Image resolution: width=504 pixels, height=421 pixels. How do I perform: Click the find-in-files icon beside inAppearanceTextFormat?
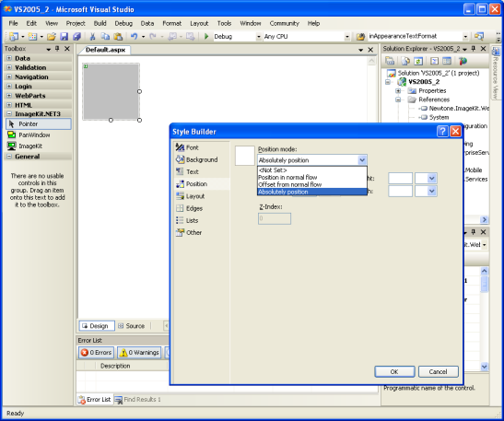[360, 36]
